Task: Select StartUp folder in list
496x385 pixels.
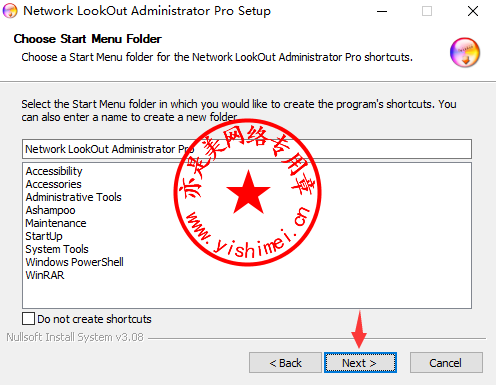Action: (x=44, y=236)
